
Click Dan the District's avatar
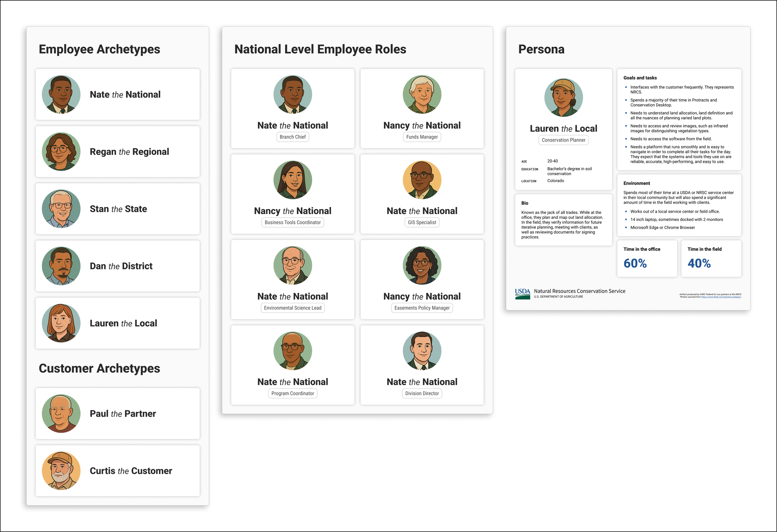[x=61, y=266]
